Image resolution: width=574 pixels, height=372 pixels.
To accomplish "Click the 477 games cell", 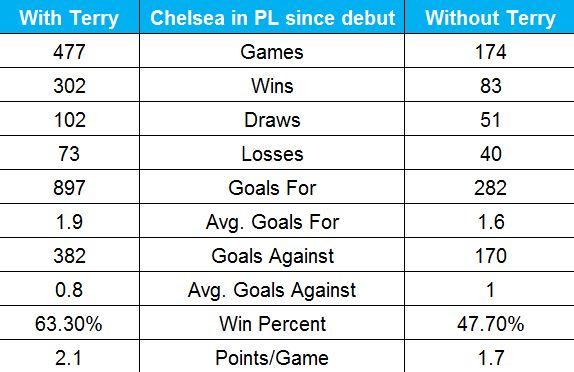I will coord(69,52).
